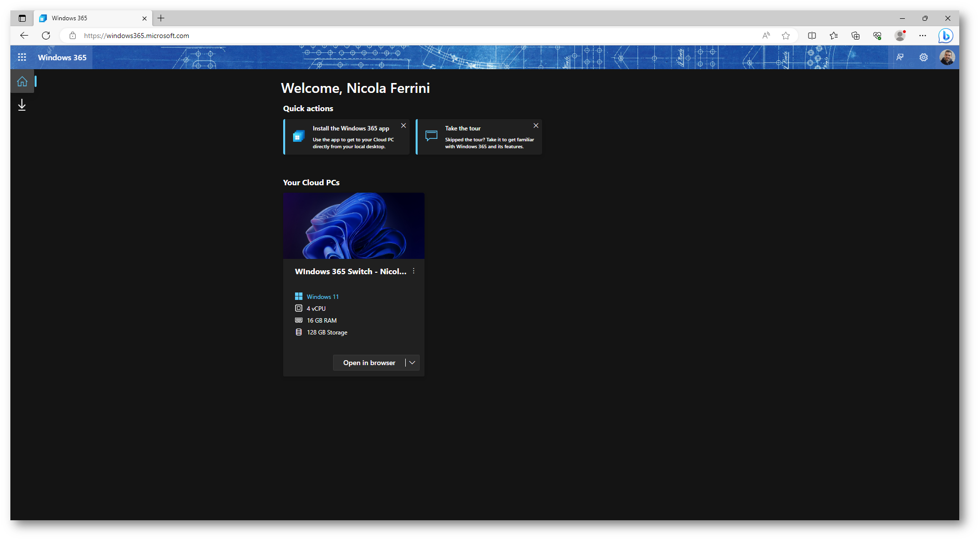Add this page to favorites star
This screenshot has height=541, width=980.
click(x=786, y=36)
